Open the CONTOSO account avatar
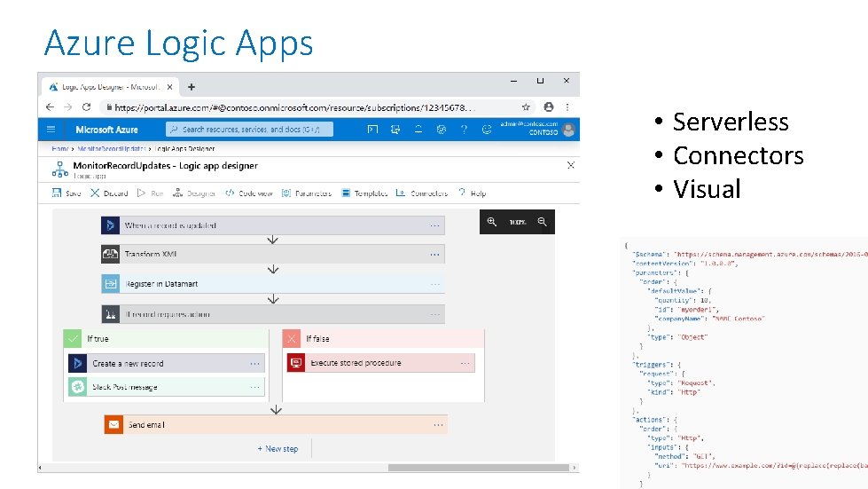This screenshot has width=868, height=489. [x=568, y=130]
